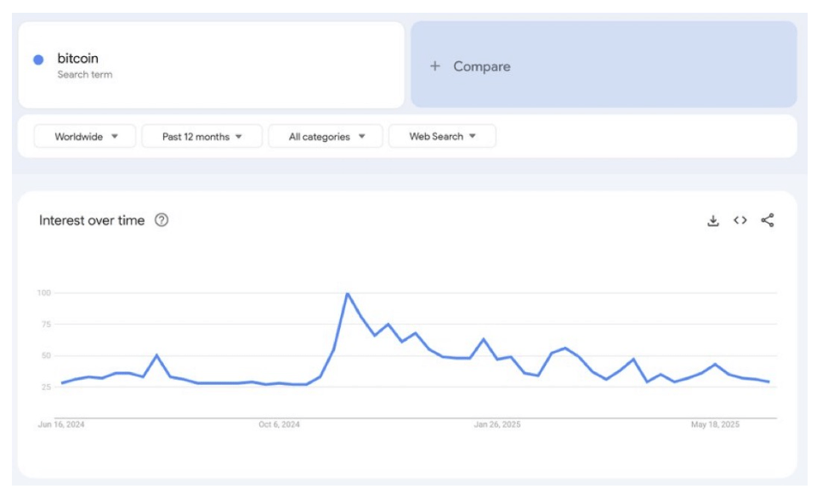Select the Oct 6, 2024 date marker
This screenshot has width=817, height=504.
tap(280, 425)
